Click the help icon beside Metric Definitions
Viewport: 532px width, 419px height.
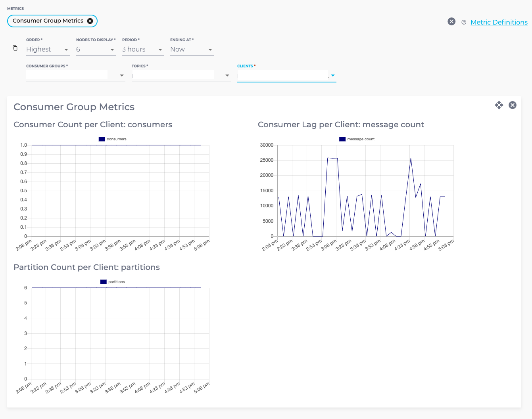point(464,23)
